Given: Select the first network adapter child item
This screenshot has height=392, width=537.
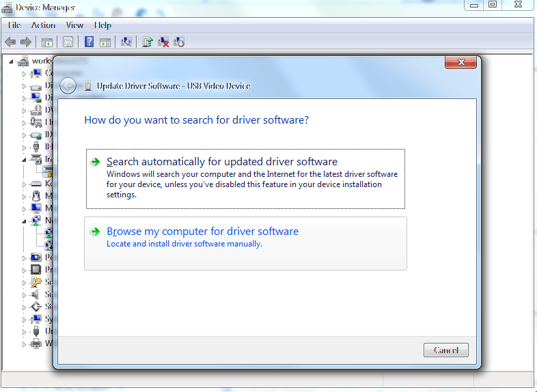Looking at the screenshot, I should coord(49,233).
